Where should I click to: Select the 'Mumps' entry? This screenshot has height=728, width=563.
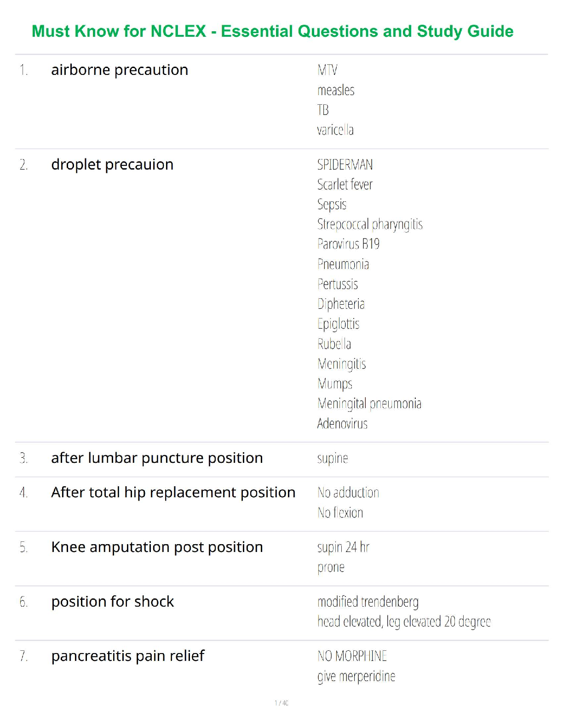335,384
